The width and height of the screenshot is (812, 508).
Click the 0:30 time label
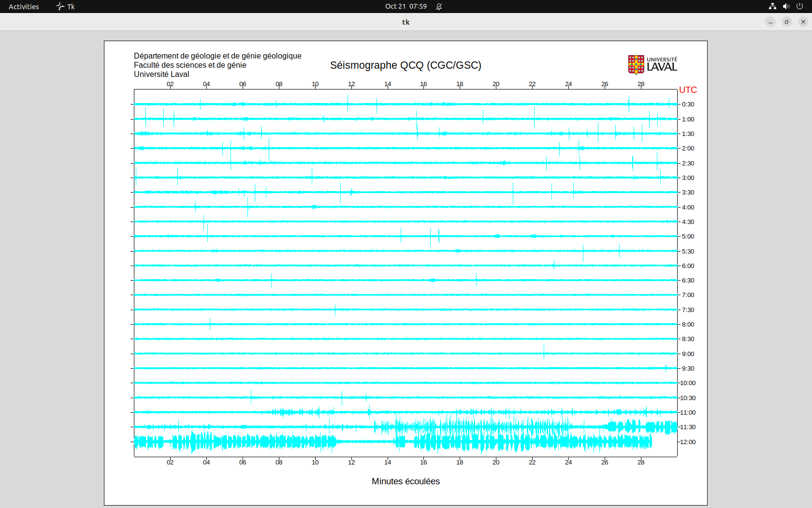point(688,105)
